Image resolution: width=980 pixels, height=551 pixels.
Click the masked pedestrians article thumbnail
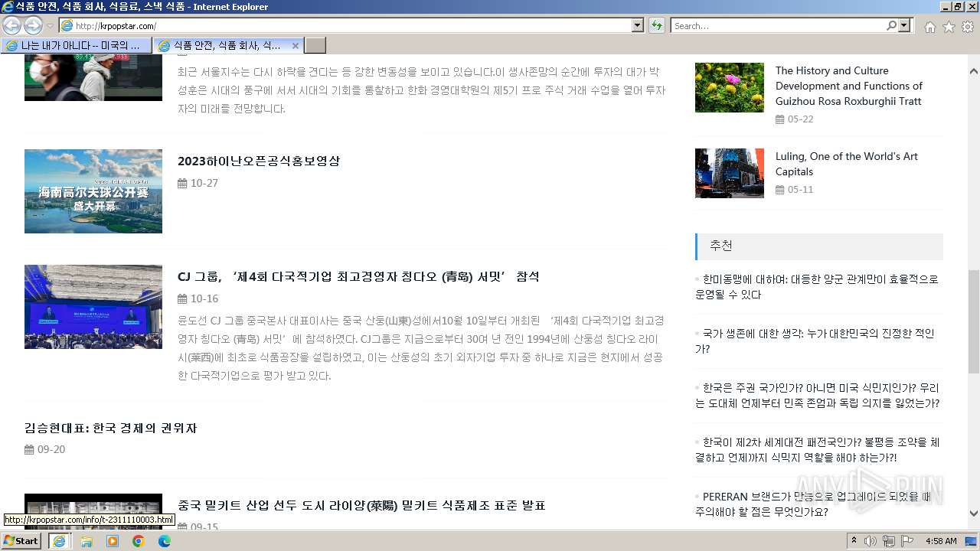click(x=93, y=77)
